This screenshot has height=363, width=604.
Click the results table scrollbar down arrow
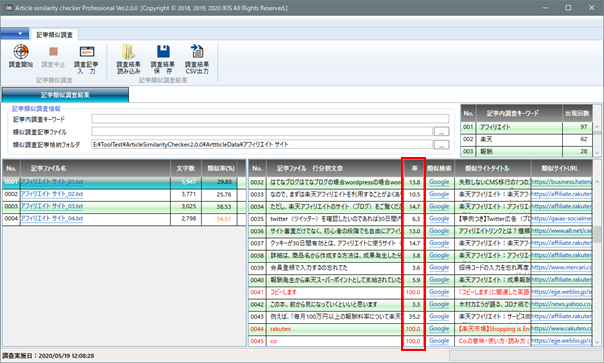point(597,342)
